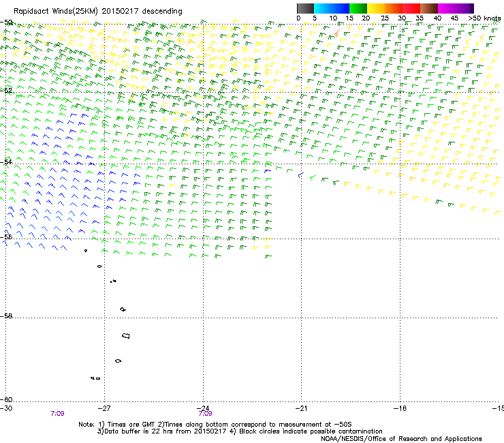Click the -58 latitude axis label
This screenshot has width=504, height=443.
6,316
